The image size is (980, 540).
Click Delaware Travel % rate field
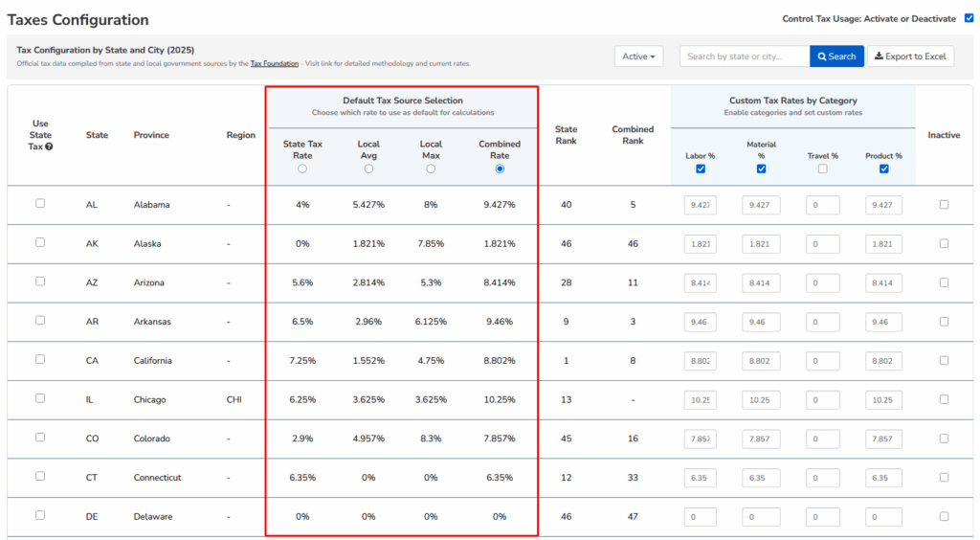(822, 517)
